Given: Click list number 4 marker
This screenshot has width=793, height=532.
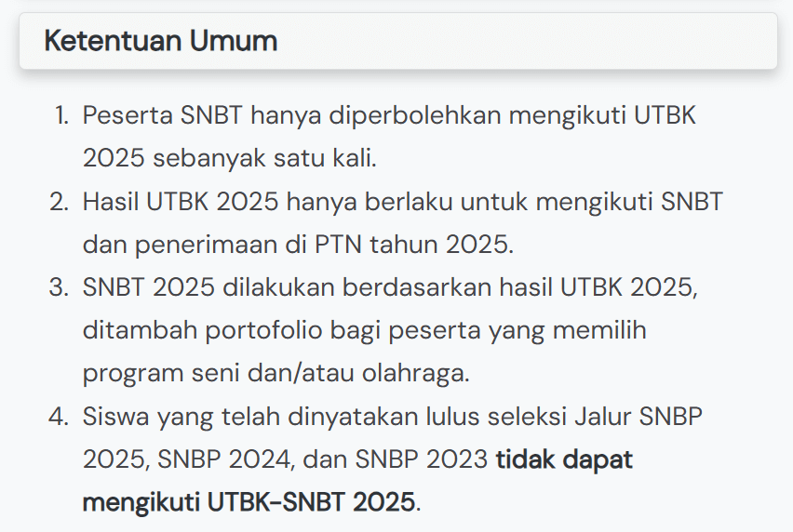Looking at the screenshot, I should coord(60,417).
